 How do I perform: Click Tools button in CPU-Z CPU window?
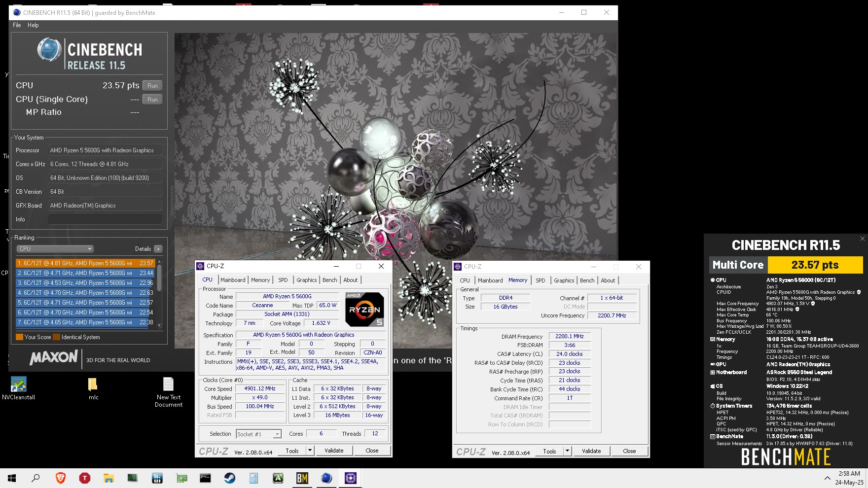click(292, 451)
